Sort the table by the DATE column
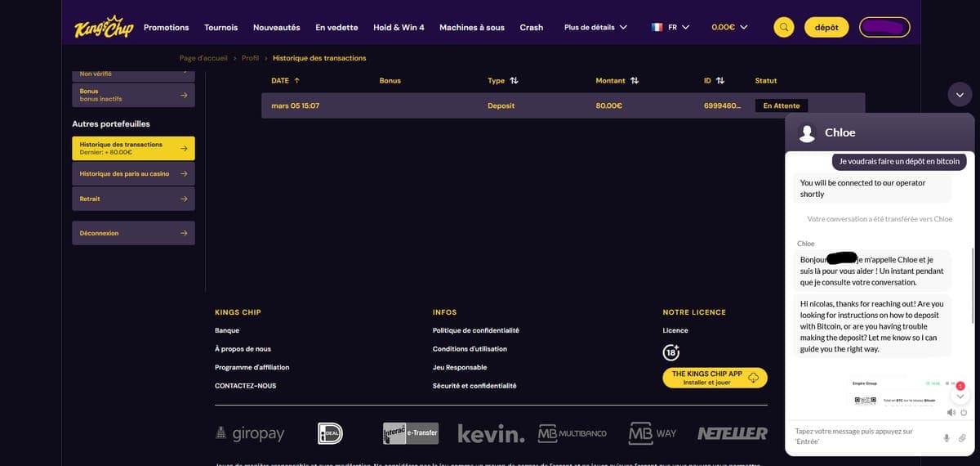Viewport: 980px width, 466px height. click(285, 80)
